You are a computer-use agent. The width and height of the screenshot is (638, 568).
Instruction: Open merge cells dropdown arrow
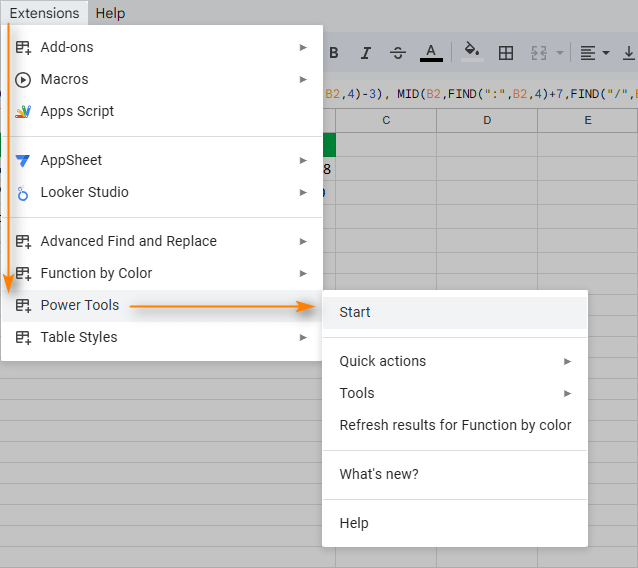pos(560,53)
